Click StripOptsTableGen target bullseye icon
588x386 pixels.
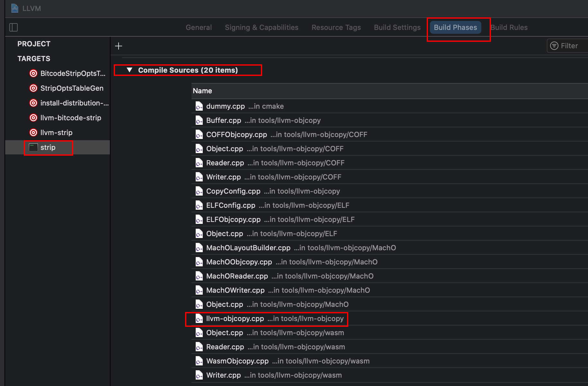[33, 88]
